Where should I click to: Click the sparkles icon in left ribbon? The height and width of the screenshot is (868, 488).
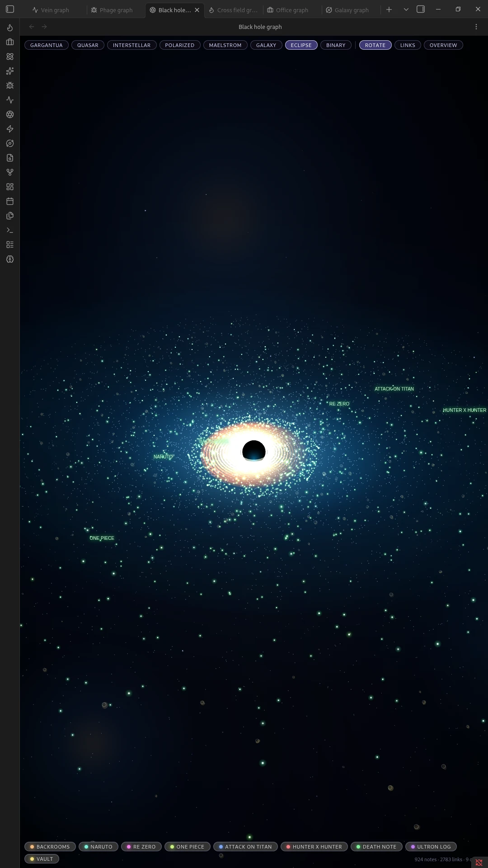(x=10, y=71)
